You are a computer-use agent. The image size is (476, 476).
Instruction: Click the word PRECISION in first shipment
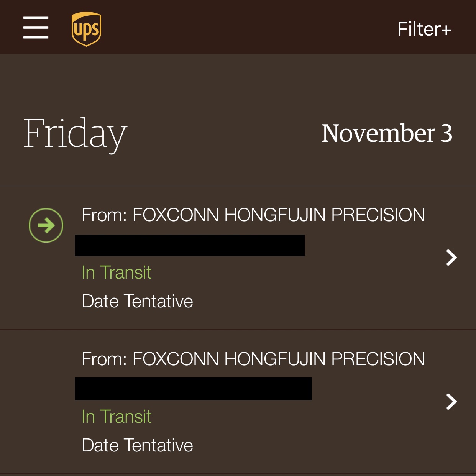click(x=378, y=215)
